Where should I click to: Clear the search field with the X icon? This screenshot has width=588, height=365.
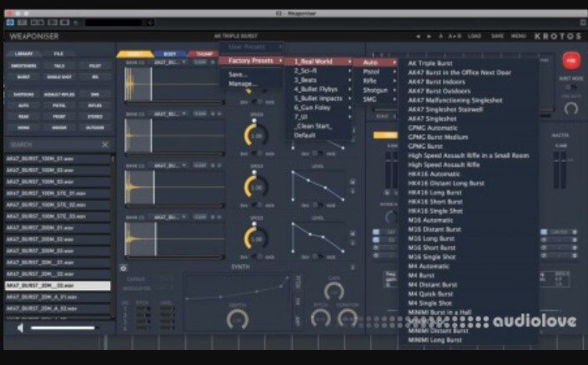105,145
